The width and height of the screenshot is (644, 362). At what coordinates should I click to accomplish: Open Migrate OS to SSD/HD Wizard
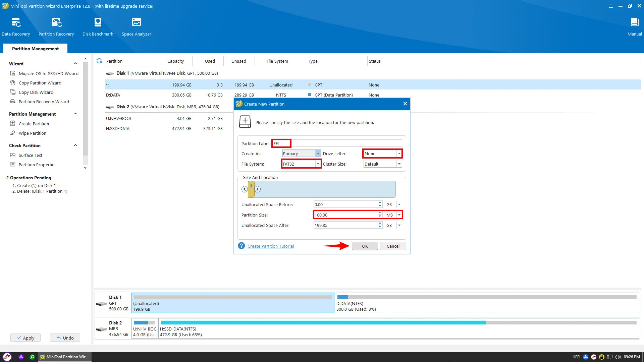pos(48,73)
